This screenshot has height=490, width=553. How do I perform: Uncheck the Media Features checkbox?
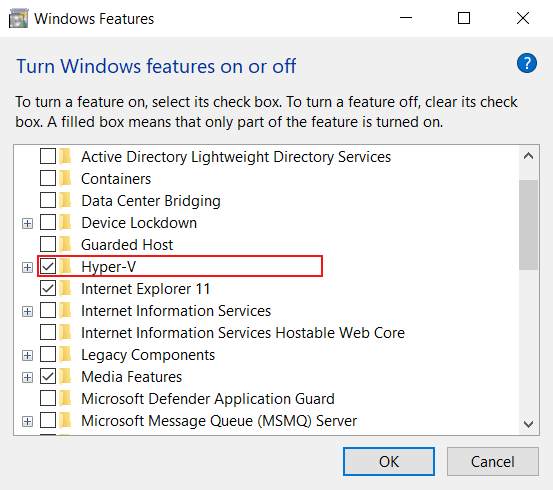48,376
